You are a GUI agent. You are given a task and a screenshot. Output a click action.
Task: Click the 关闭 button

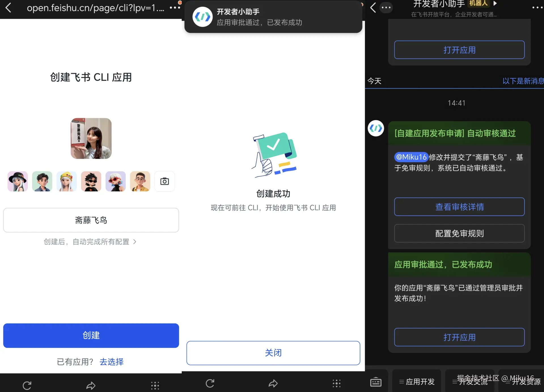coord(273,353)
